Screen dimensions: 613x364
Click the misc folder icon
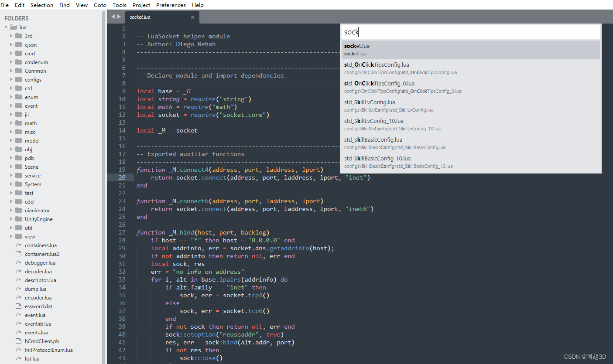click(x=18, y=132)
